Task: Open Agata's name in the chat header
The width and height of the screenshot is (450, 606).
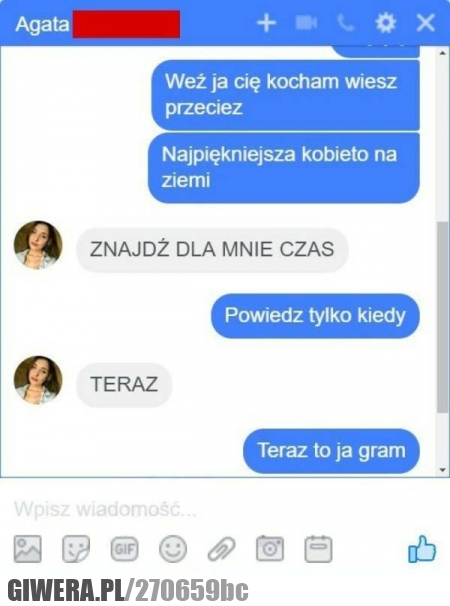Action: [42, 24]
